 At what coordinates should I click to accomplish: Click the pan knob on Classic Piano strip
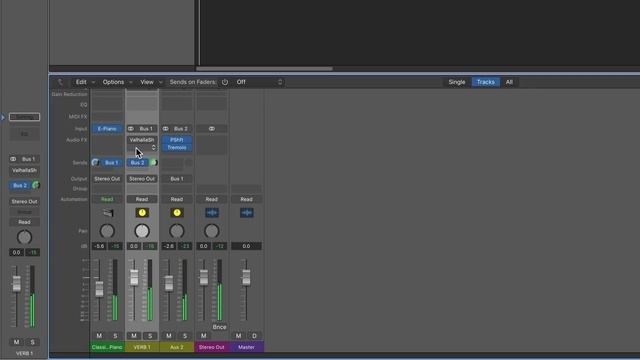[107, 231]
